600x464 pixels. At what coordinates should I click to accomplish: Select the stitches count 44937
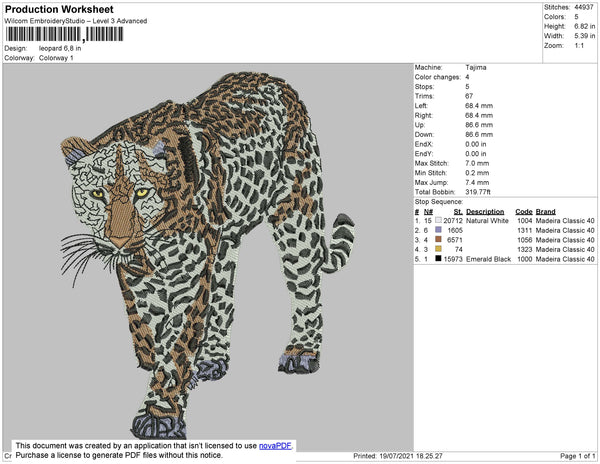pyautogui.click(x=584, y=7)
